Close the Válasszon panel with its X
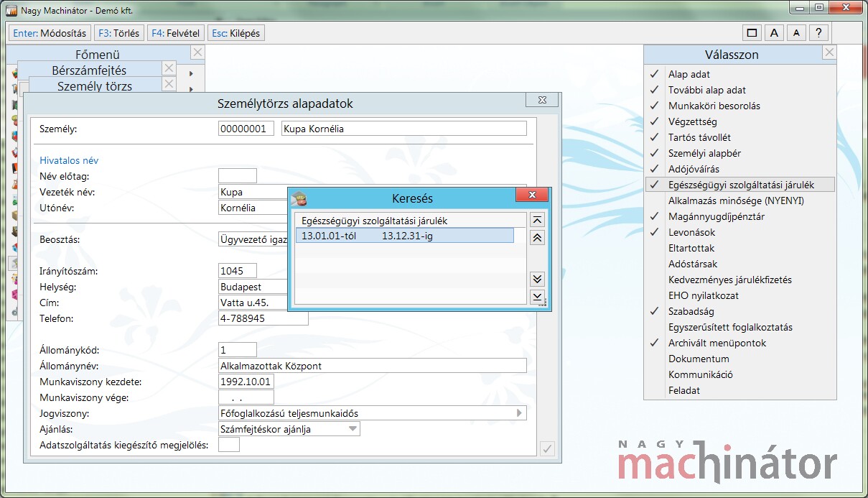The image size is (868, 498). point(829,52)
